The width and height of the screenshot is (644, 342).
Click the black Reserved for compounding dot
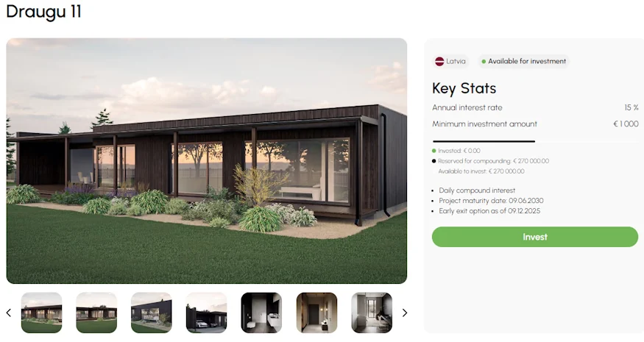434,161
